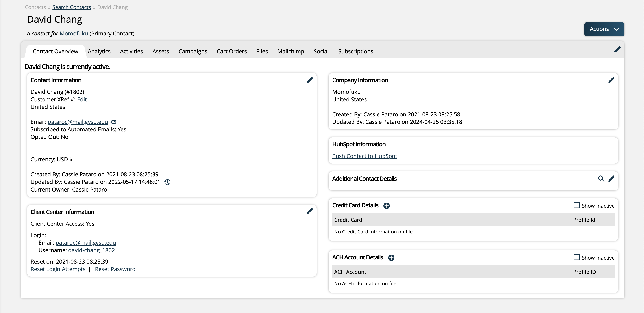Open the david-chang_1802 username link
644x313 pixels.
pos(91,250)
